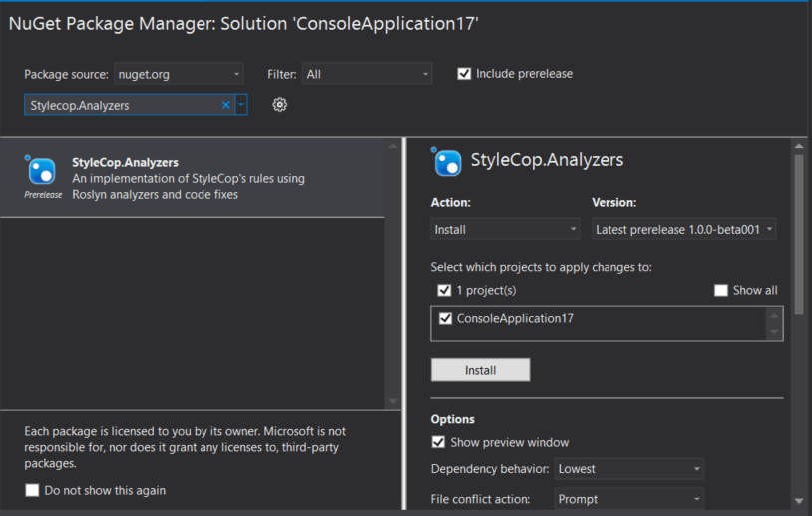812x516 pixels.
Task: Toggle Include prerelease checkbox
Action: 464,74
